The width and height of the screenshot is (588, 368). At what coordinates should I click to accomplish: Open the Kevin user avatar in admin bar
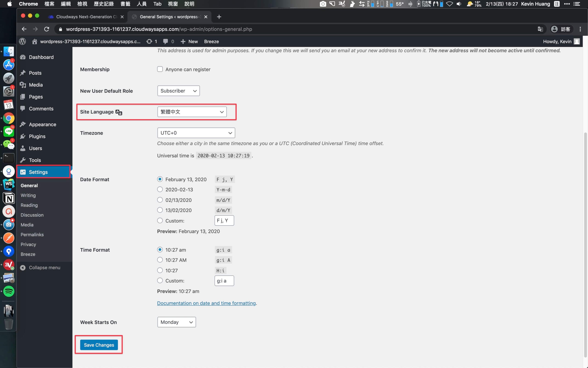click(x=577, y=41)
